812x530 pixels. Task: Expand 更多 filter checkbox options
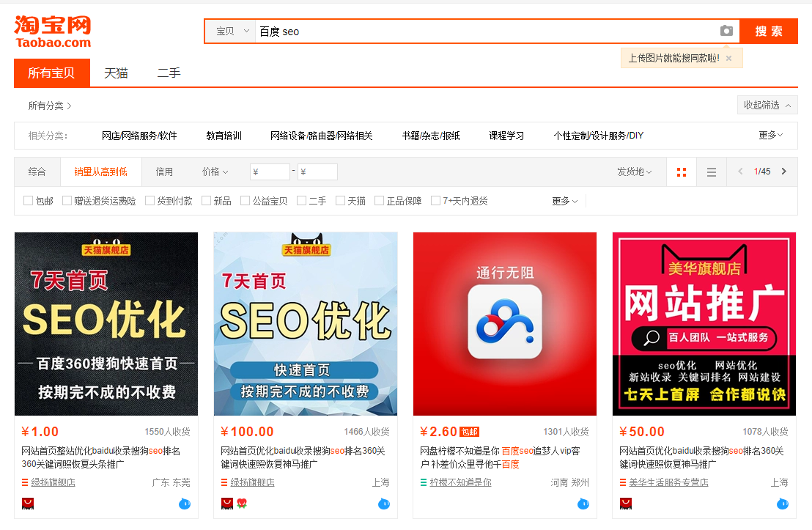564,201
